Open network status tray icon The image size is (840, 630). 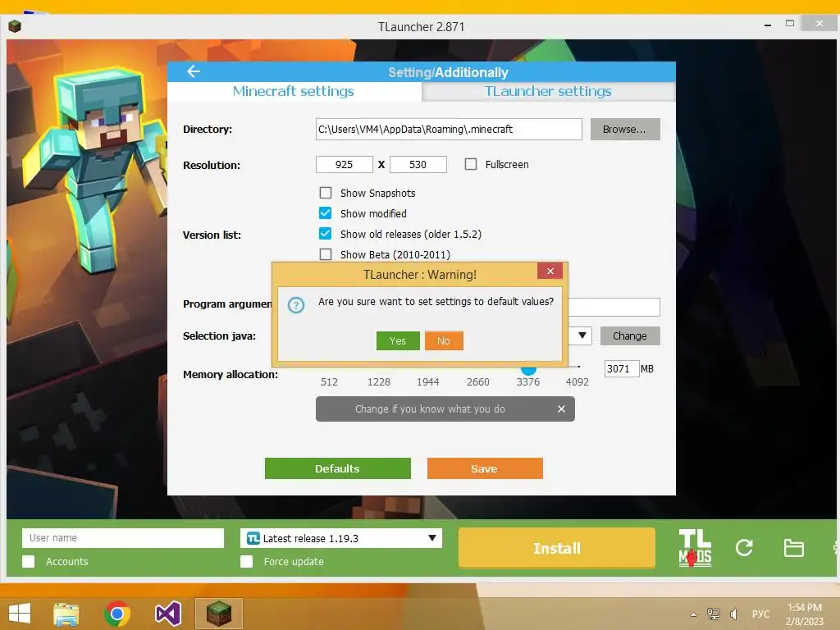[714, 614]
